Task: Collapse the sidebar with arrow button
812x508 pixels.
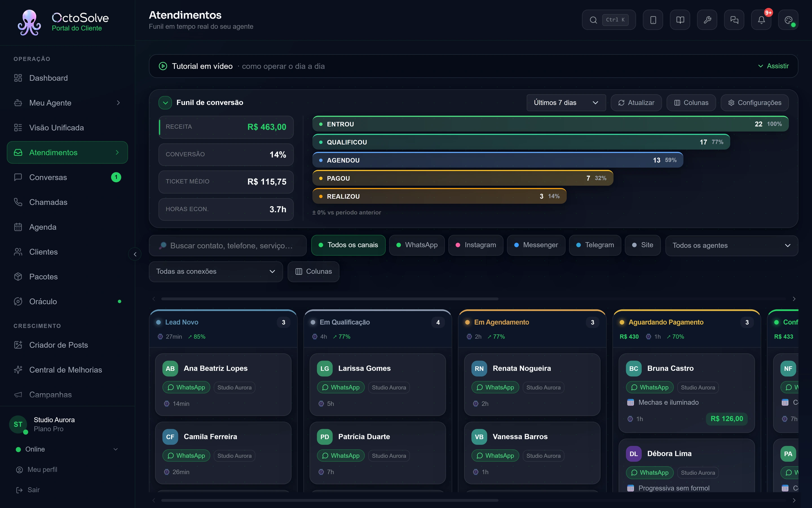Action: click(x=135, y=254)
